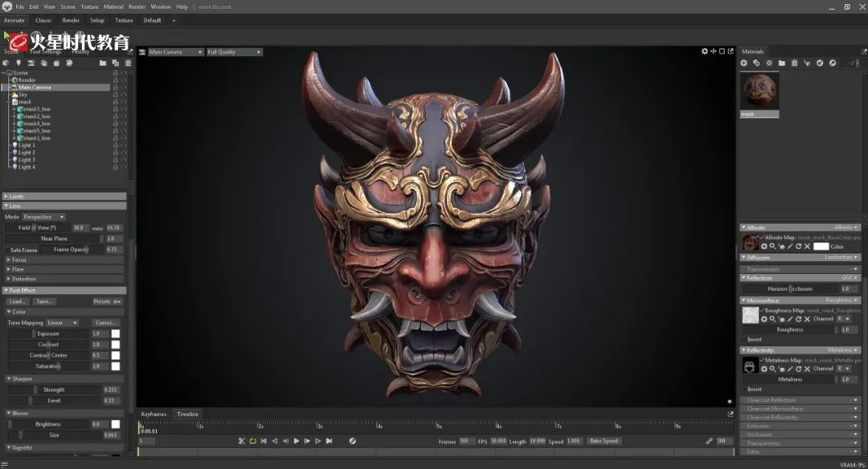
Task: Edit the Metalness Map with pencil icon
Action: [790, 369]
